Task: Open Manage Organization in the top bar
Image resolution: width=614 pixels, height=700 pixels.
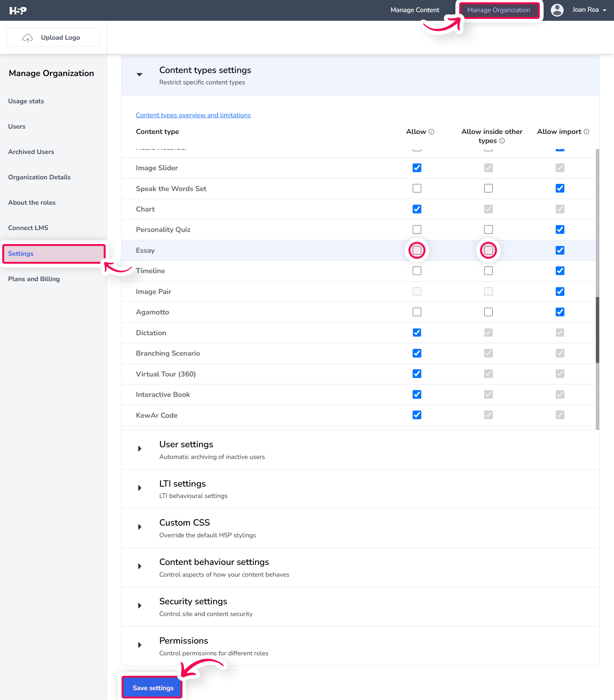Action: pos(499,10)
